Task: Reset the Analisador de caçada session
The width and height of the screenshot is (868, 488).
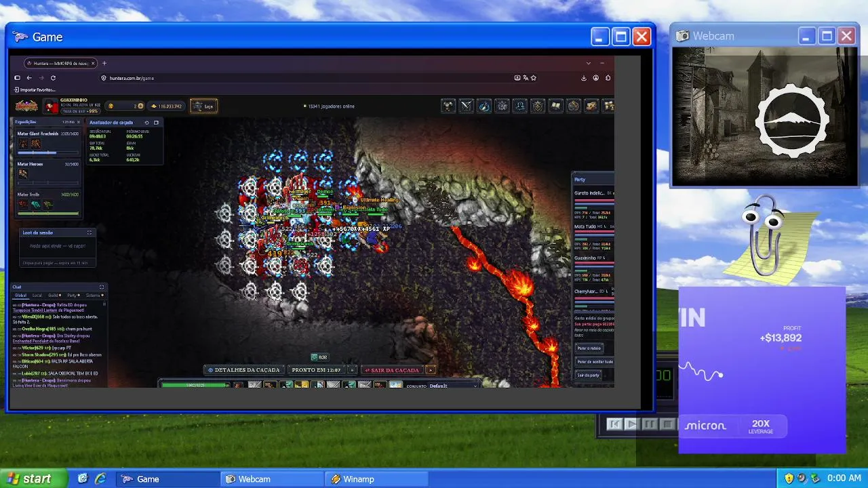Action: (146, 123)
